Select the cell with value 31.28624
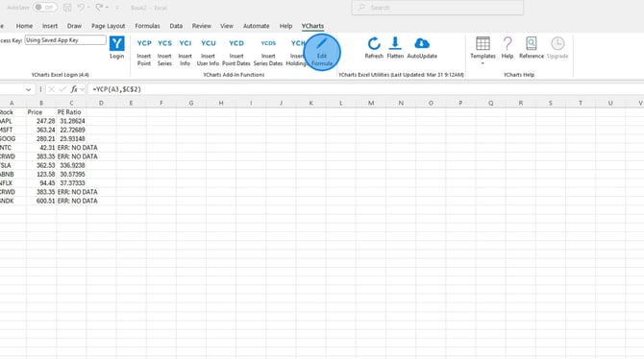This screenshot has height=359, width=644. [71, 121]
